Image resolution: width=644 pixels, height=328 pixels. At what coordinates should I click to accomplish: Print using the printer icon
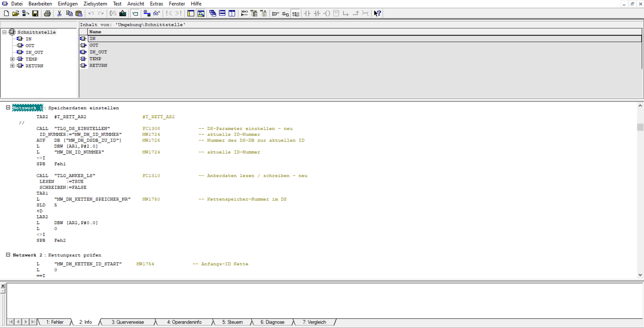(47, 13)
